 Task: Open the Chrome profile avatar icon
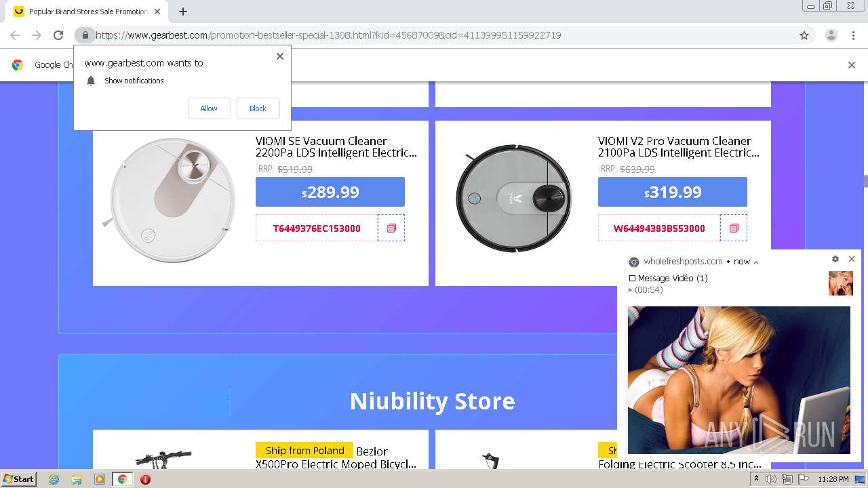pyautogui.click(x=831, y=35)
